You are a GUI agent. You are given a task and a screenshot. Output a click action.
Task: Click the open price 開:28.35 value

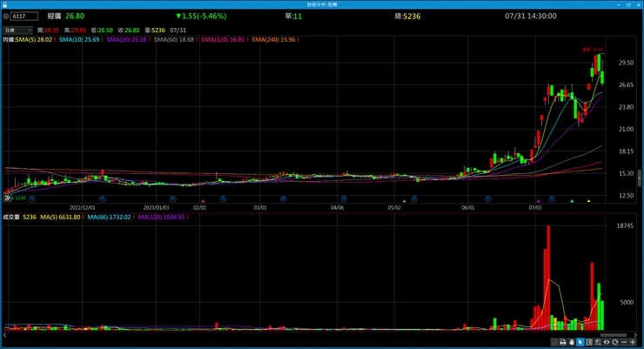[48, 30]
